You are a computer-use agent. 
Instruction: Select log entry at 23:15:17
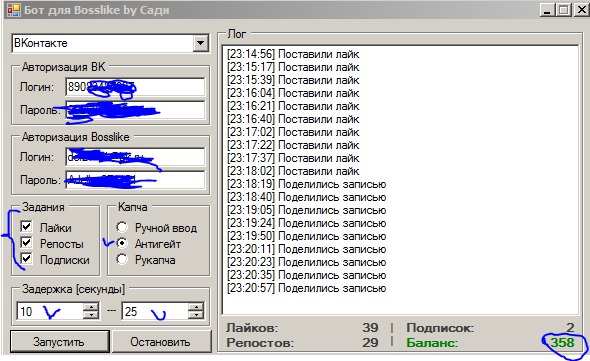[x=293, y=67]
